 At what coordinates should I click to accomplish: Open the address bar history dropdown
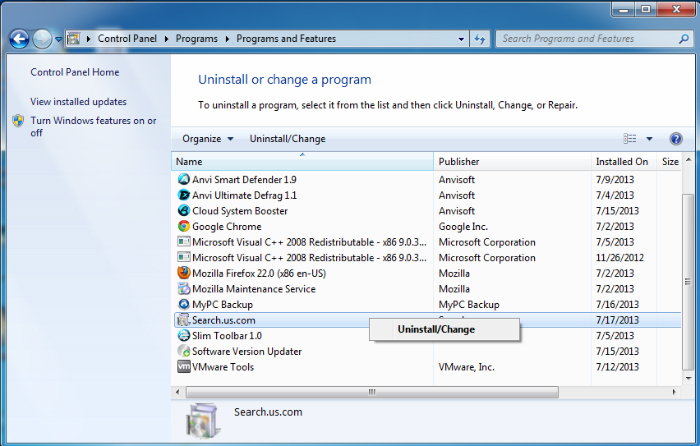coord(461,39)
